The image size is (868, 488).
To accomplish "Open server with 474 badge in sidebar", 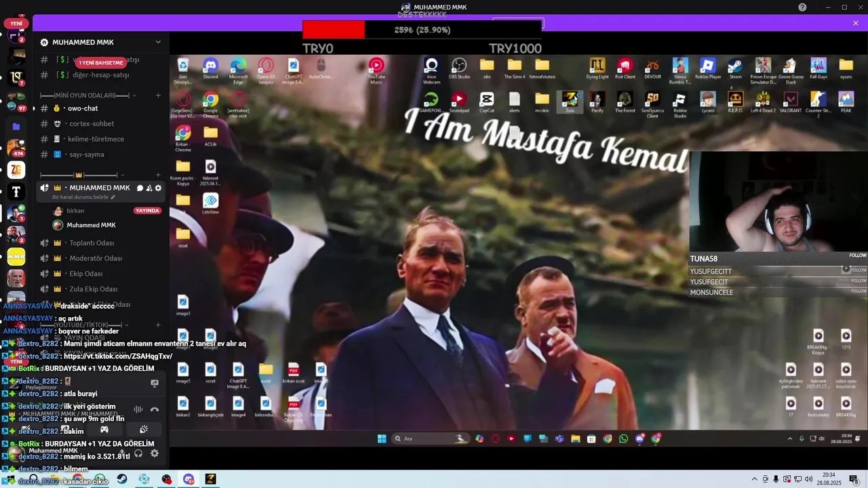I will click(x=16, y=147).
